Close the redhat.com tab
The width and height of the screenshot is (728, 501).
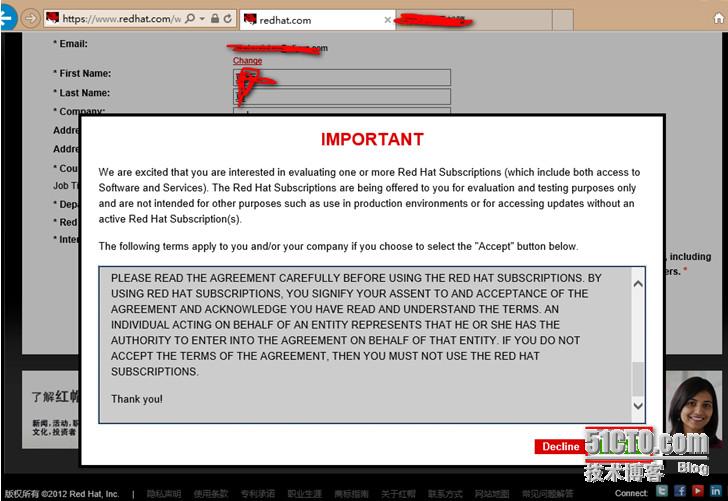(388, 20)
